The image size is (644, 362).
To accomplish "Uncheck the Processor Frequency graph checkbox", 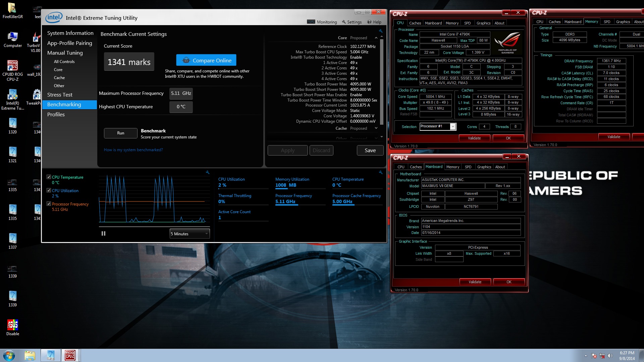I will tap(49, 204).
